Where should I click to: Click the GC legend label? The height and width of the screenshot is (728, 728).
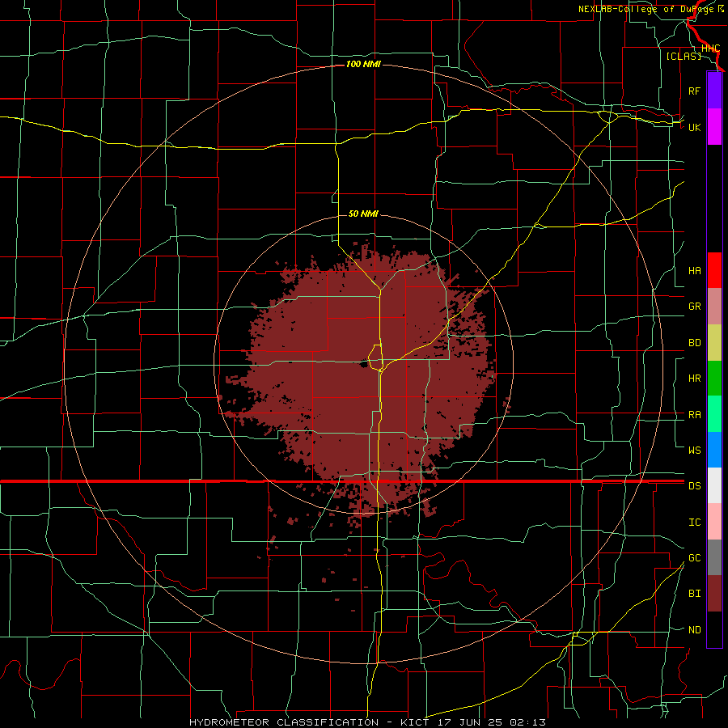(694, 558)
